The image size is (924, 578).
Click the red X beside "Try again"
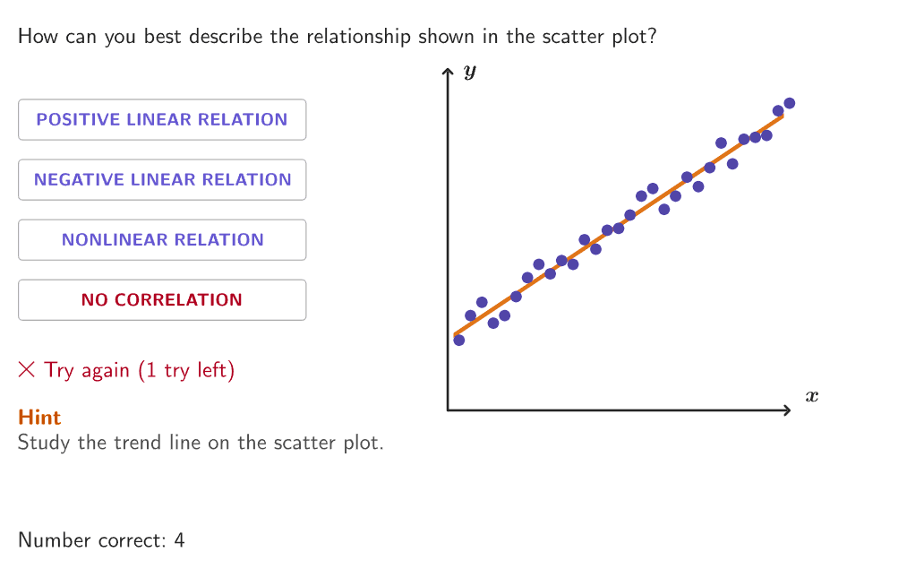(x=27, y=369)
